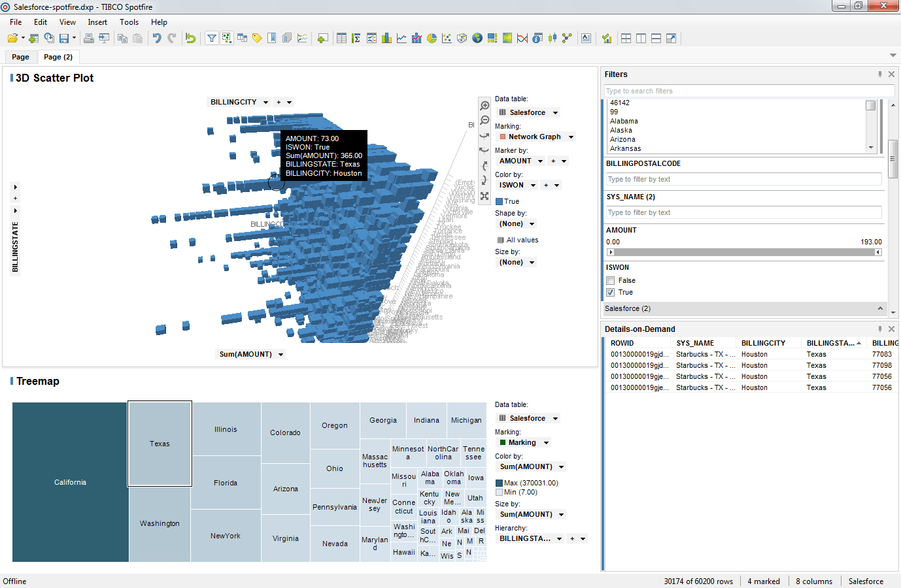Select Alabama in the filter list box
Image resolution: width=901 pixels, height=588 pixels.
click(624, 121)
